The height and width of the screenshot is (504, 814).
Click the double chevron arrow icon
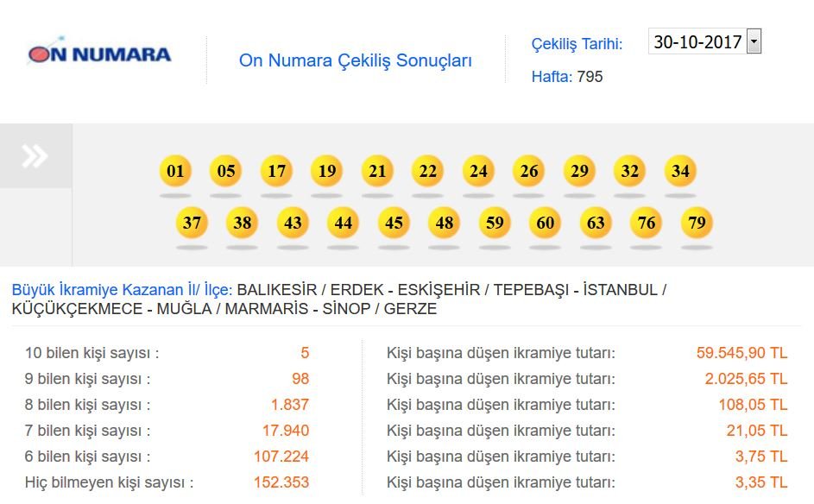coord(35,156)
